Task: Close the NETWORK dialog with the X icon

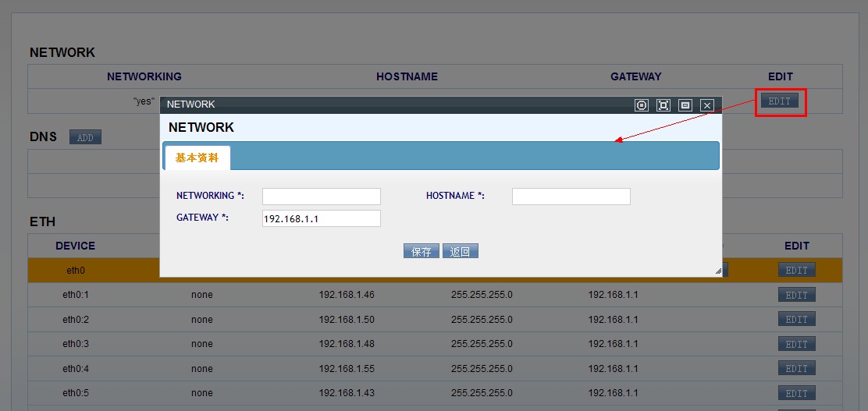Action: pos(707,105)
